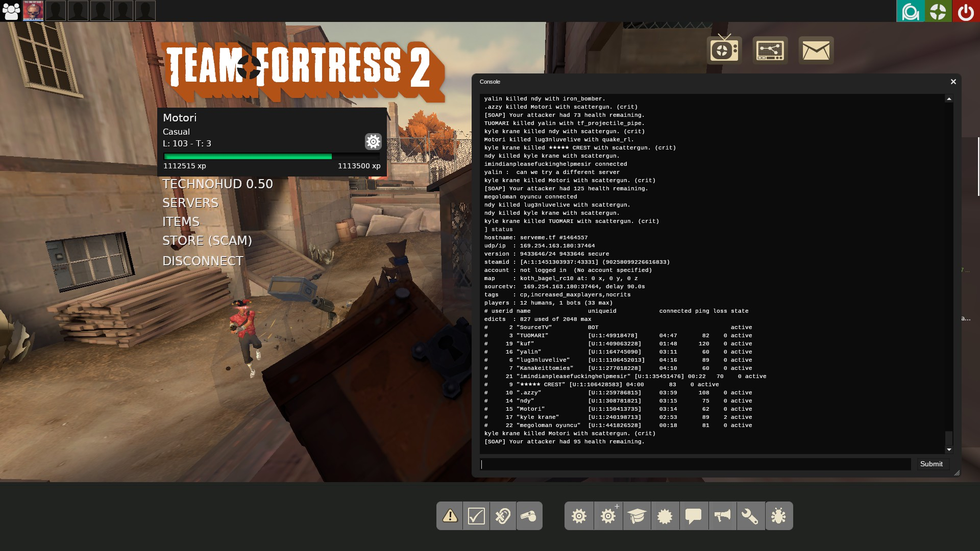Select ITEMS in main menu
This screenshot has width=980, height=551.
[181, 221]
